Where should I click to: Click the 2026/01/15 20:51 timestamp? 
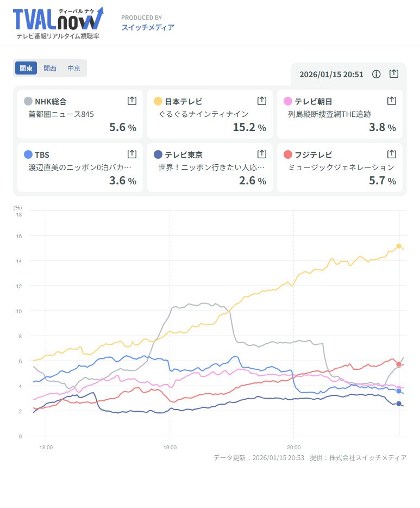pyautogui.click(x=331, y=75)
